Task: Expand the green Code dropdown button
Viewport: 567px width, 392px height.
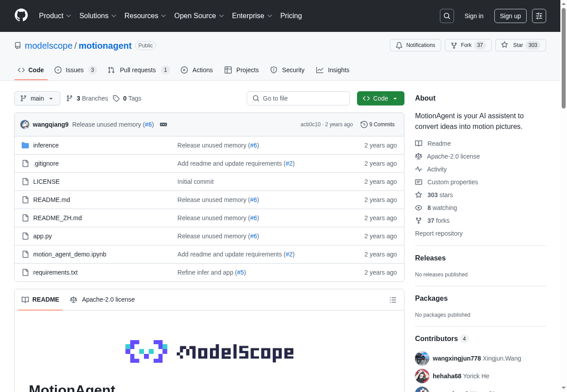Action: pos(381,98)
